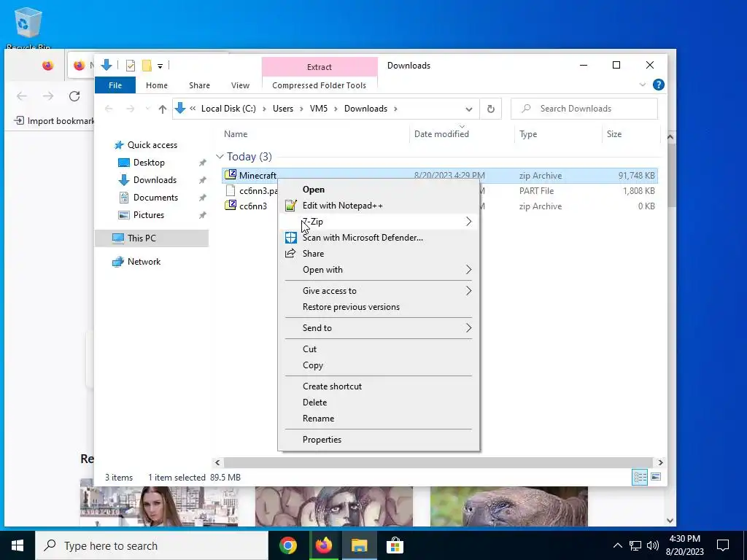The width and height of the screenshot is (747, 560).
Task: Open Desktop in the navigation pane
Action: pos(149,163)
